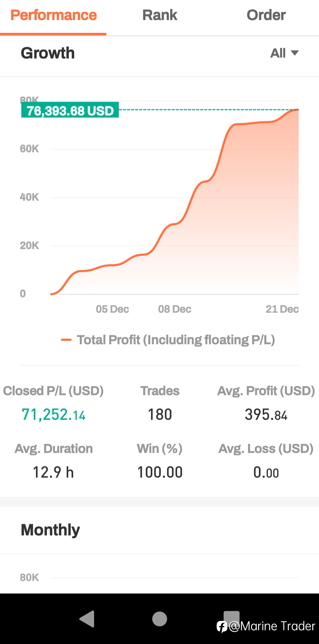
Task: Tap the Win percentage value 100.00
Action: pyautogui.click(x=160, y=472)
